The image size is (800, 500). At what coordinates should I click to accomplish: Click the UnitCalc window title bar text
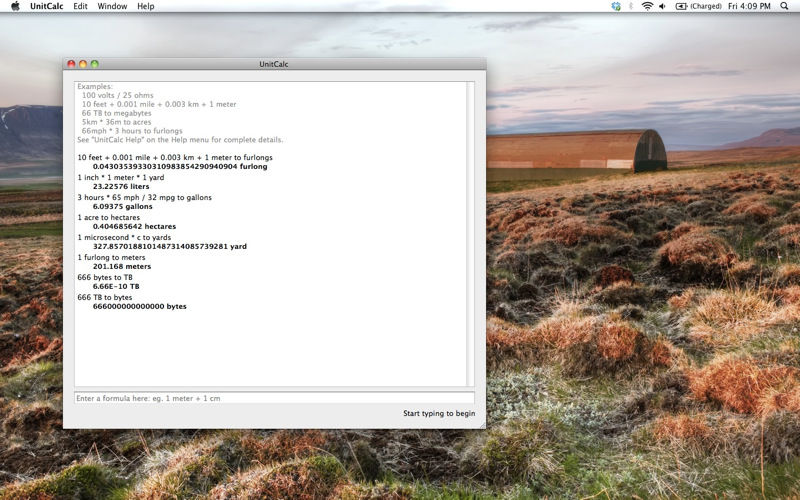[x=273, y=64]
